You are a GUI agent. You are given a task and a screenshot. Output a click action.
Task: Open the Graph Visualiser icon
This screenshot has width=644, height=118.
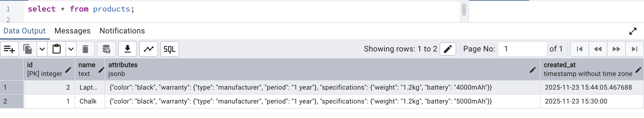(x=149, y=49)
